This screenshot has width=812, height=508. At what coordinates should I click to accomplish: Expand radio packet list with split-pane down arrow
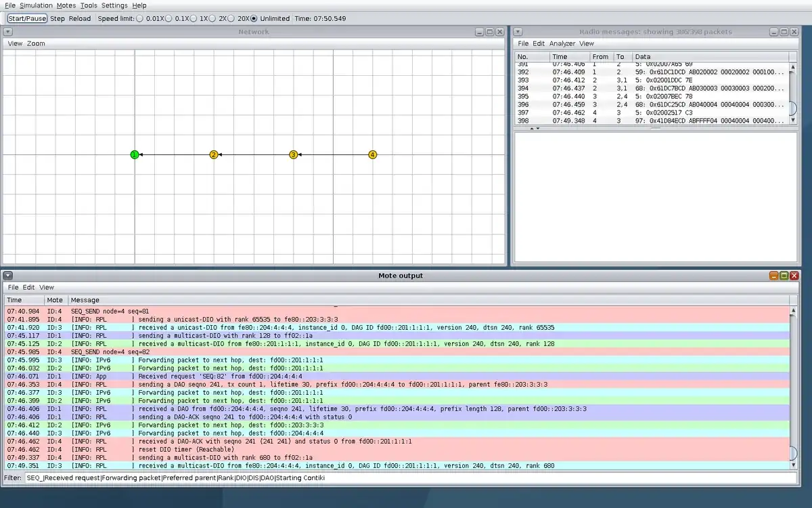click(538, 128)
